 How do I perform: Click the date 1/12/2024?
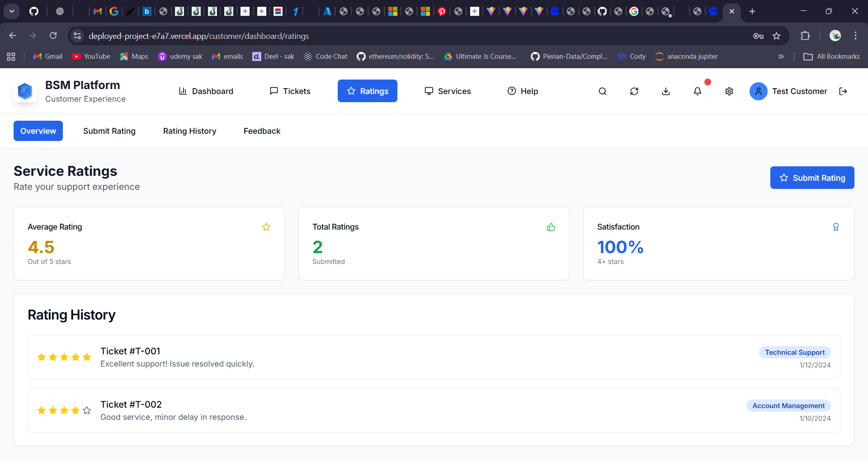(815, 365)
